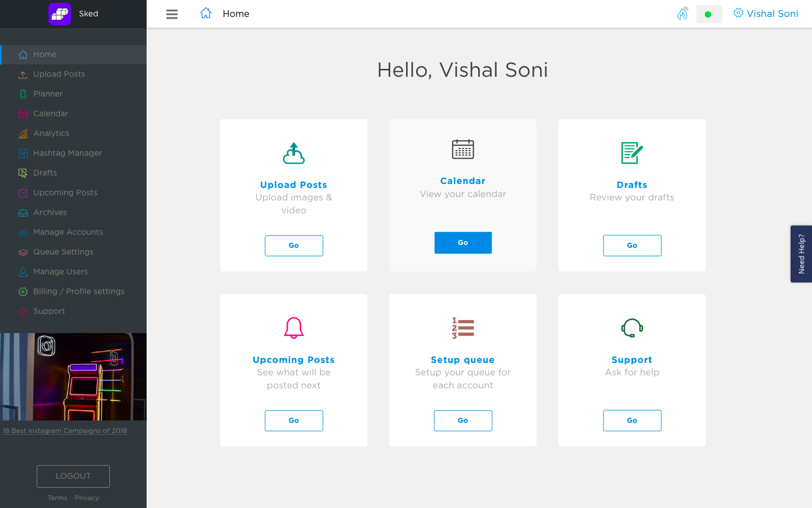The image size is (812, 508).
Task: Expand the Need Help? side tab
Action: pos(801,254)
